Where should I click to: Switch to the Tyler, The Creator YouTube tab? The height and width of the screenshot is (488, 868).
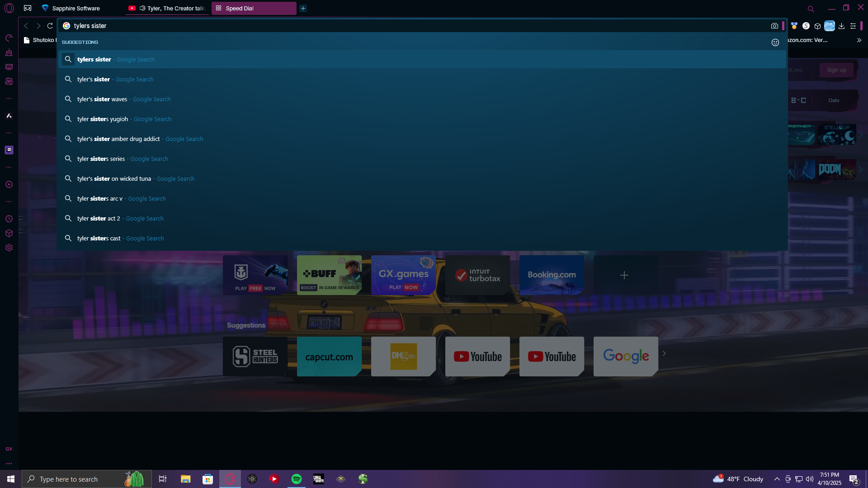[x=172, y=8]
